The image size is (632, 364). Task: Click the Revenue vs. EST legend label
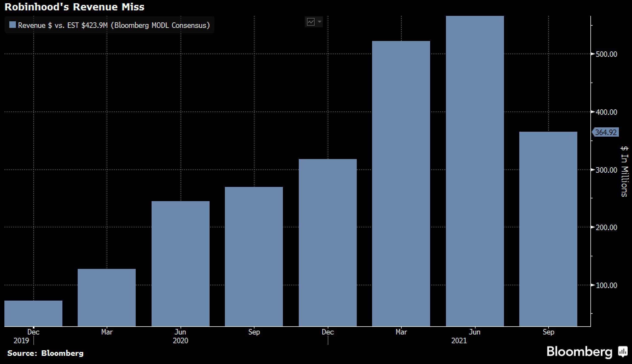point(114,25)
